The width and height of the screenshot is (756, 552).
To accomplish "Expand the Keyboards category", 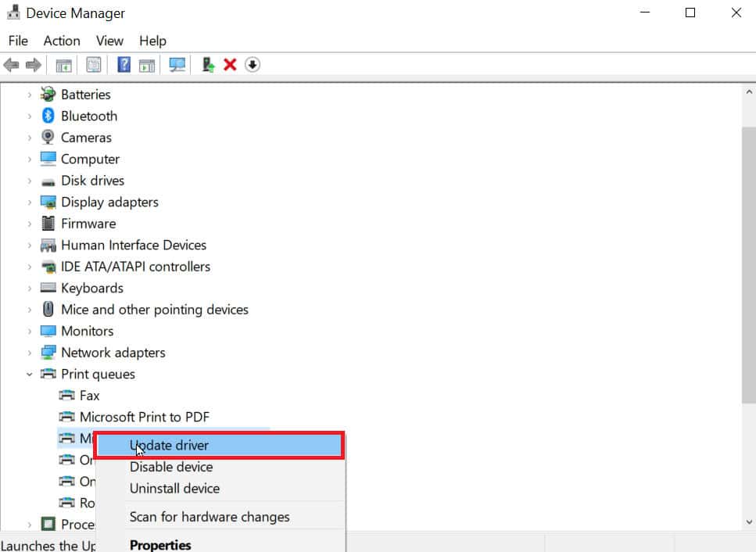I will 30,289.
